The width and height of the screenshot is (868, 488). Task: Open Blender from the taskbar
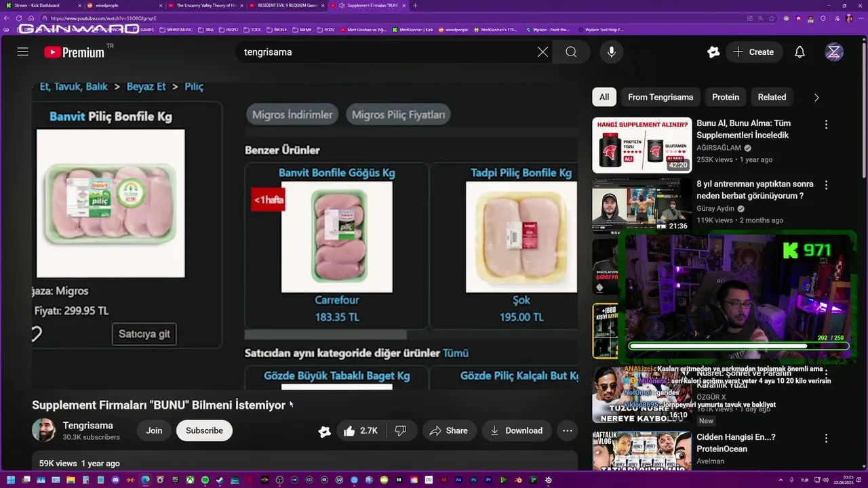(518, 480)
